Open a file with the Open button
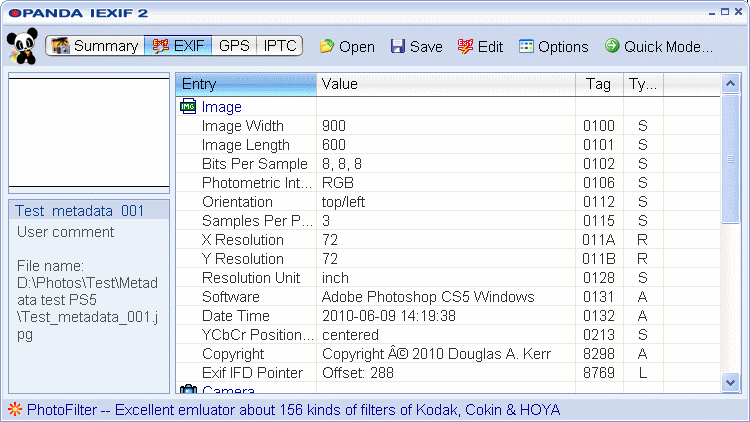Viewport: 750px width, 422px height. click(347, 46)
